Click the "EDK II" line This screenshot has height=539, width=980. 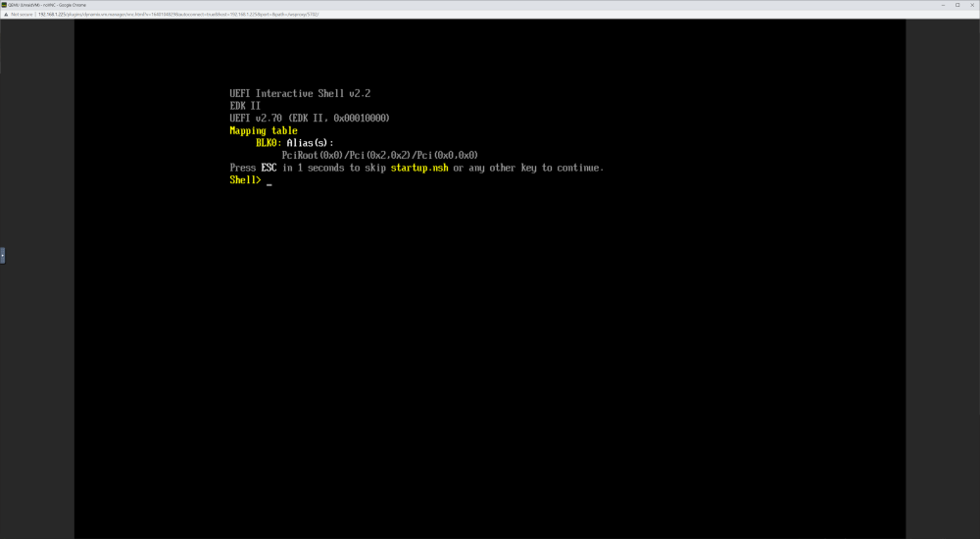tap(245, 106)
